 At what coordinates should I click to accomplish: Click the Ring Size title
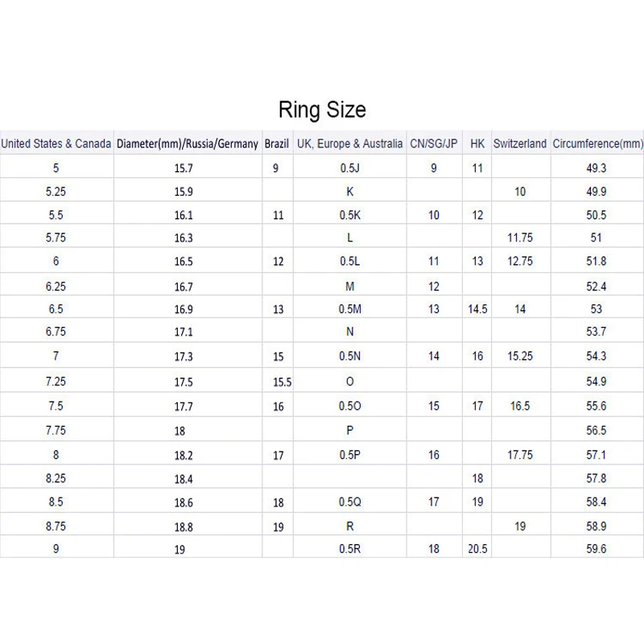coord(322,109)
